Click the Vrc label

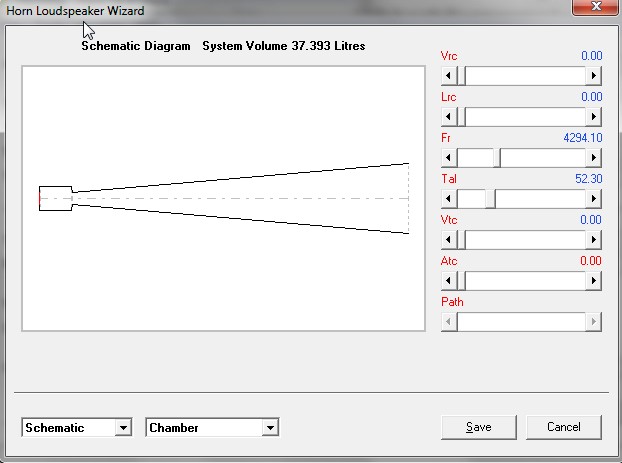coord(449,56)
